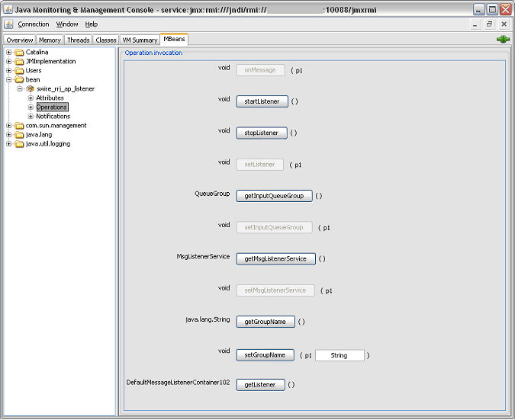
Task: Click the com.sun.management folder icon
Action: tap(20, 126)
